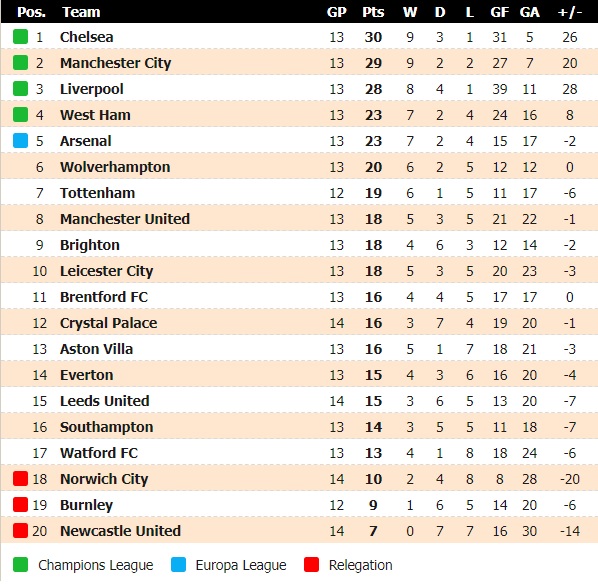Viewport: 598px width, 584px height.
Task: Click the red marker next to Newcastle United
Action: point(20,530)
